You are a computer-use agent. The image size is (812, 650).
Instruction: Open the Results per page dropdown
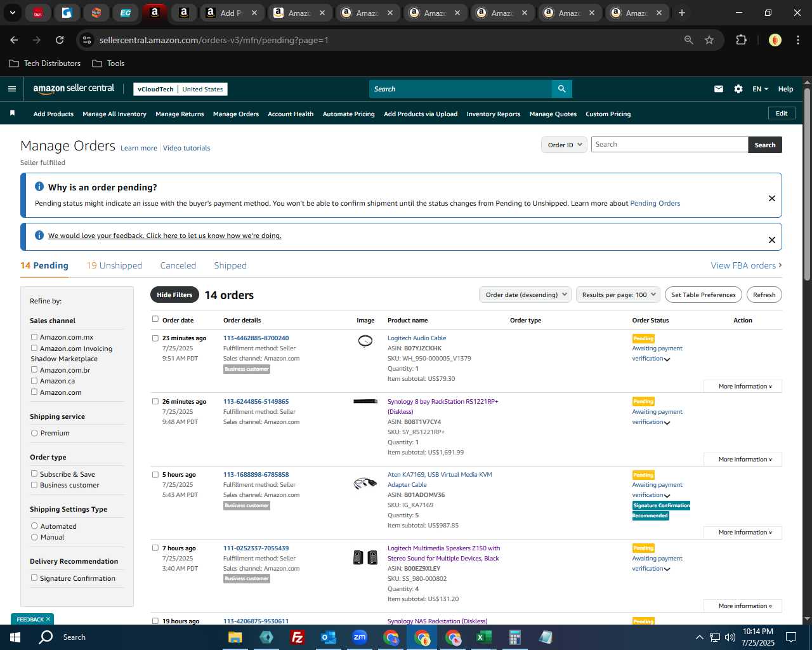point(618,295)
